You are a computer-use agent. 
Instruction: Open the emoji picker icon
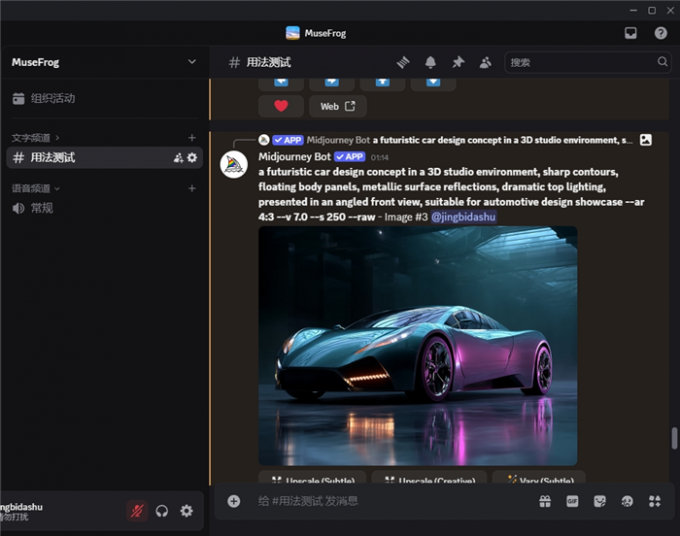point(627,501)
